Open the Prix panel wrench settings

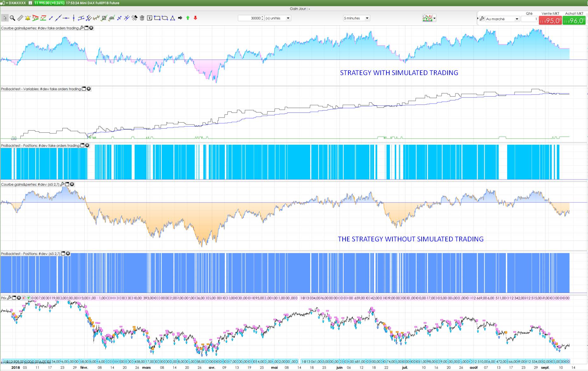pos(9,298)
